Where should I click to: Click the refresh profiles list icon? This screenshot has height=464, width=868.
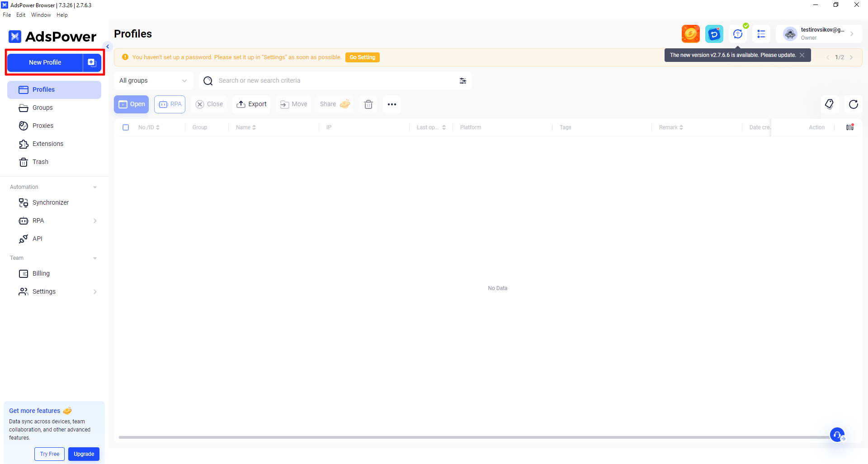click(x=853, y=104)
